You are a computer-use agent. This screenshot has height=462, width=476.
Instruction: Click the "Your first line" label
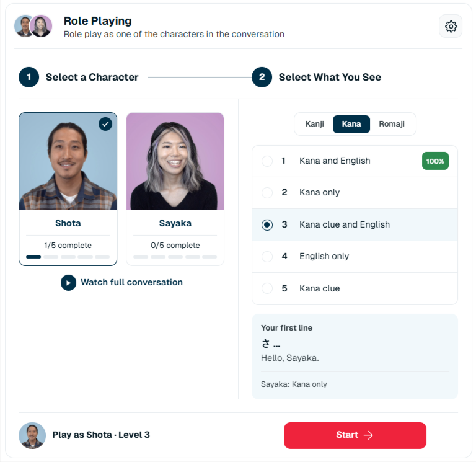coord(286,328)
